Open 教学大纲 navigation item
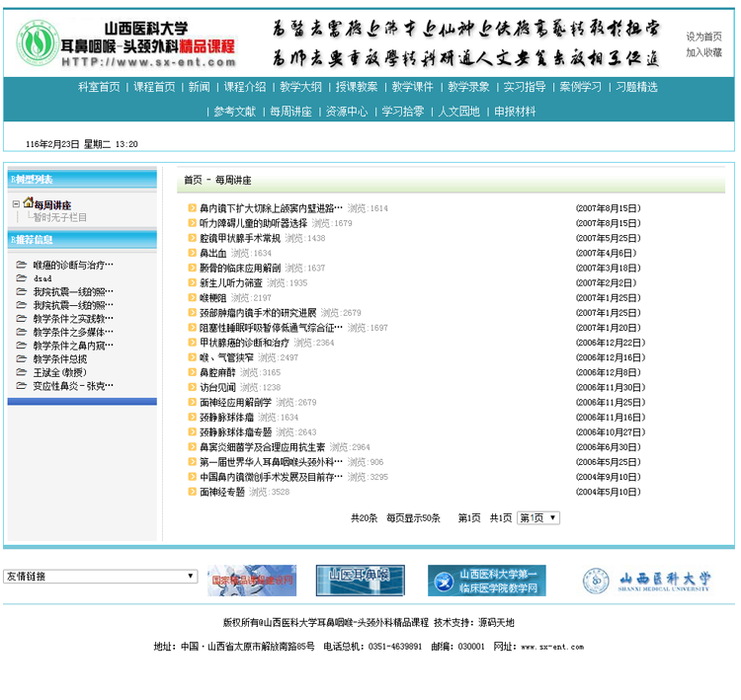 tap(300, 87)
